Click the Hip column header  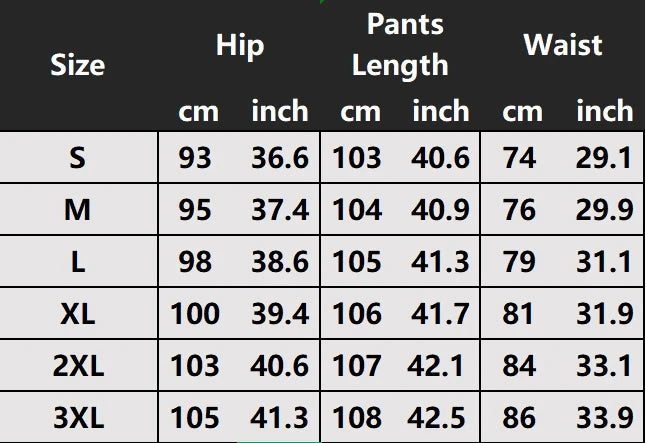pyautogui.click(x=240, y=46)
